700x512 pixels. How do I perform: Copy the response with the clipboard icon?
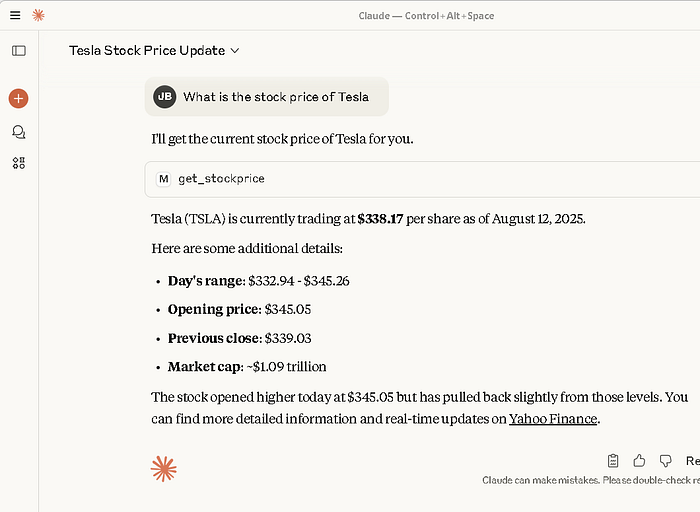tap(614, 461)
